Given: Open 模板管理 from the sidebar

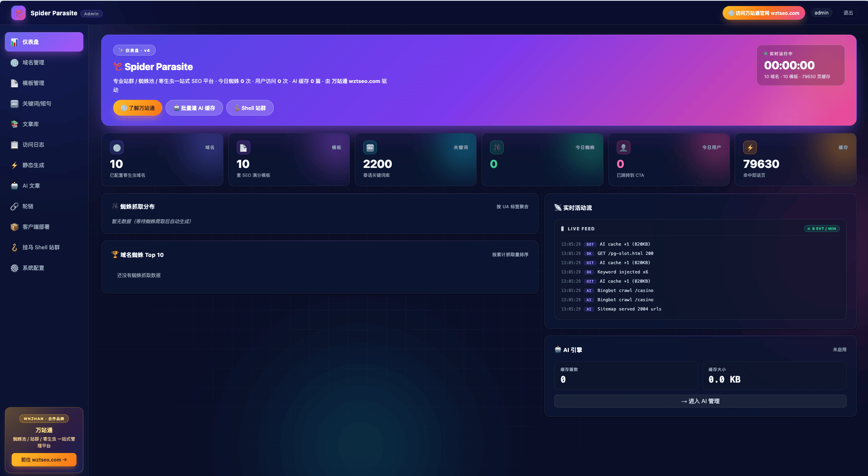Looking at the screenshot, I should tap(44, 83).
